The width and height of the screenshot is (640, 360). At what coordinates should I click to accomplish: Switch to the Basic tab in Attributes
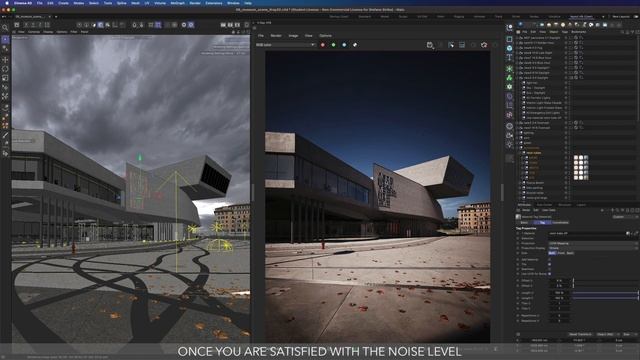point(524,223)
